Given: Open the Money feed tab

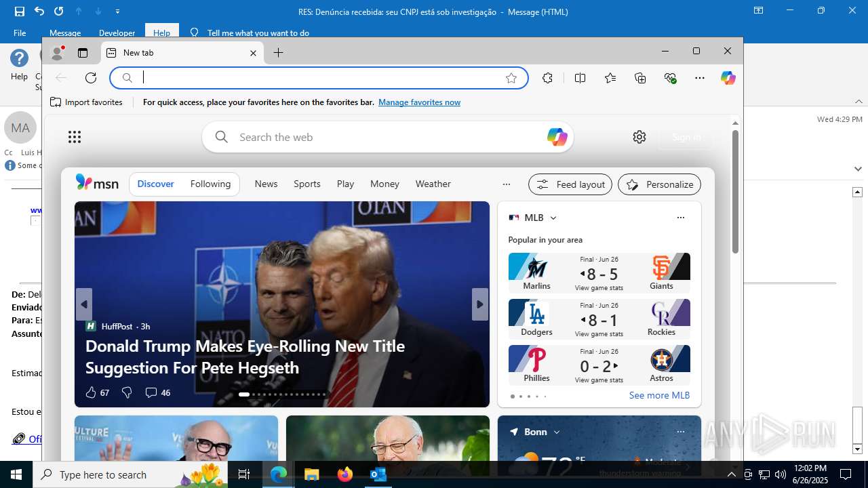Looking at the screenshot, I should (x=384, y=184).
